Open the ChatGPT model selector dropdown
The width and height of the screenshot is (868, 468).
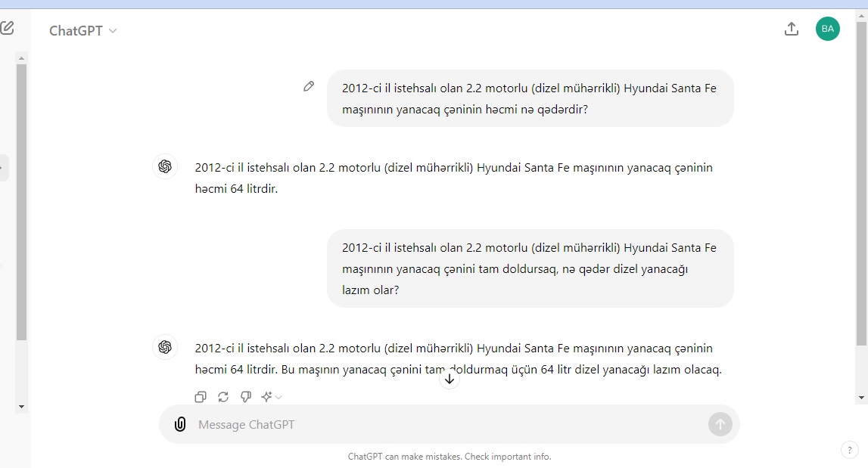(83, 31)
